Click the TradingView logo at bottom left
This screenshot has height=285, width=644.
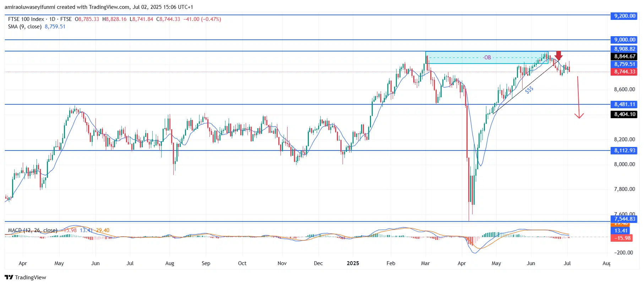tap(25, 277)
